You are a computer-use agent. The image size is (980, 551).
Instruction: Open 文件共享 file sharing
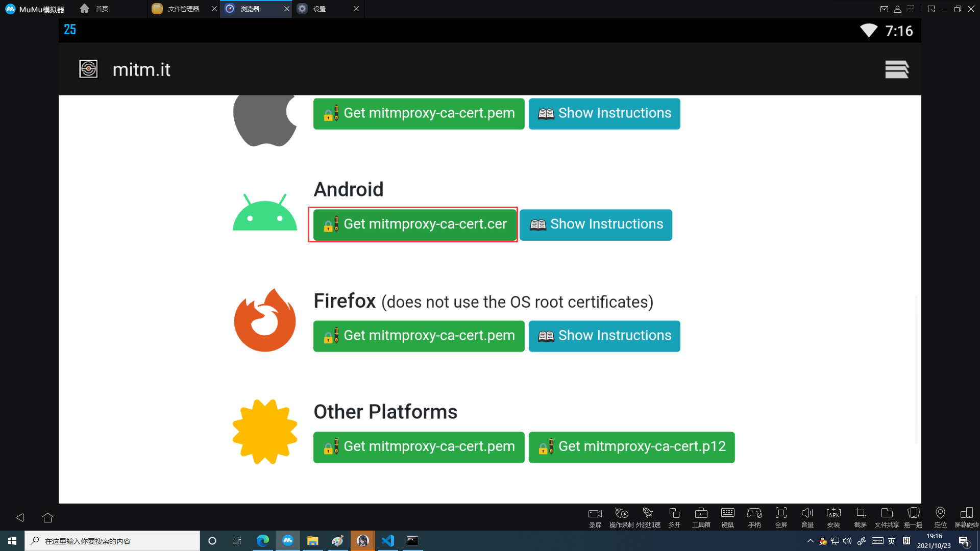point(887,517)
